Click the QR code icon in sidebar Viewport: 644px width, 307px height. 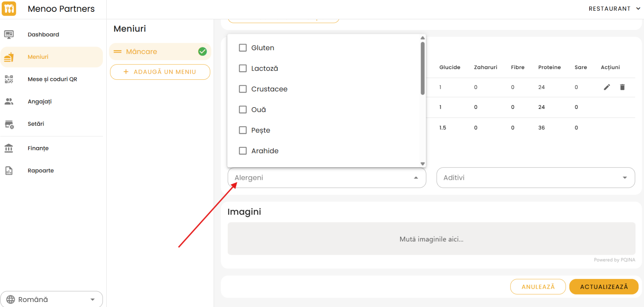[9, 79]
